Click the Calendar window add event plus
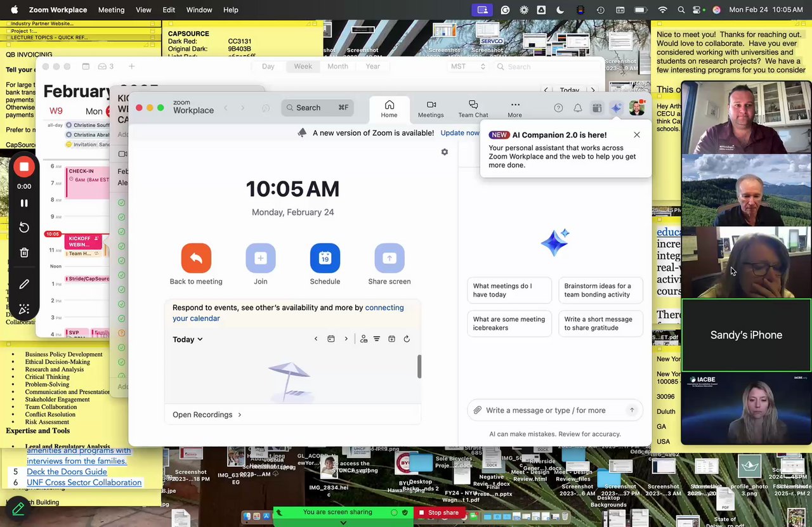The width and height of the screenshot is (812, 527). (x=132, y=67)
